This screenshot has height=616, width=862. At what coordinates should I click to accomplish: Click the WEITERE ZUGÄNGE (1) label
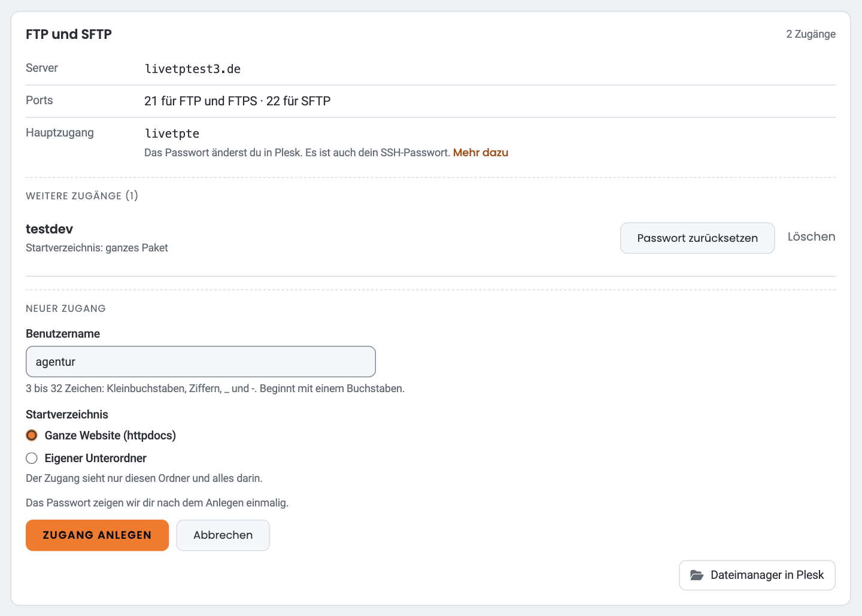click(82, 196)
